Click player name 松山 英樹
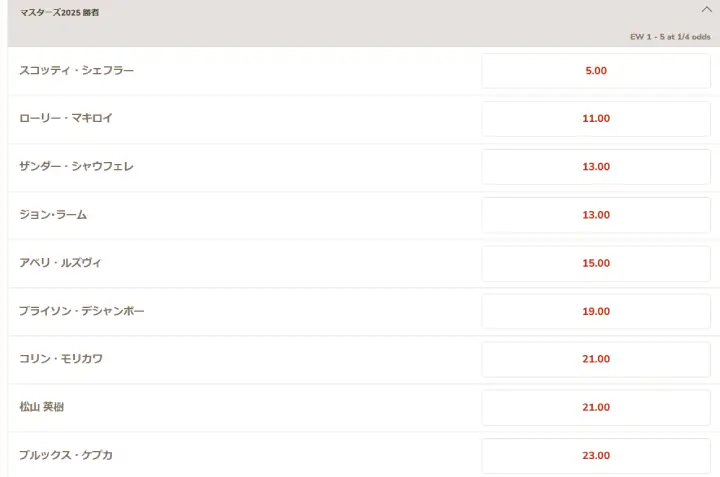 41,407
